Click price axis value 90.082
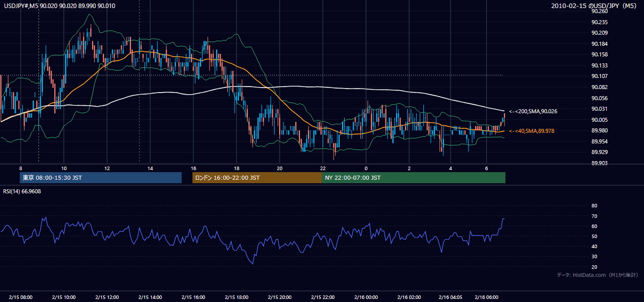 (599, 87)
